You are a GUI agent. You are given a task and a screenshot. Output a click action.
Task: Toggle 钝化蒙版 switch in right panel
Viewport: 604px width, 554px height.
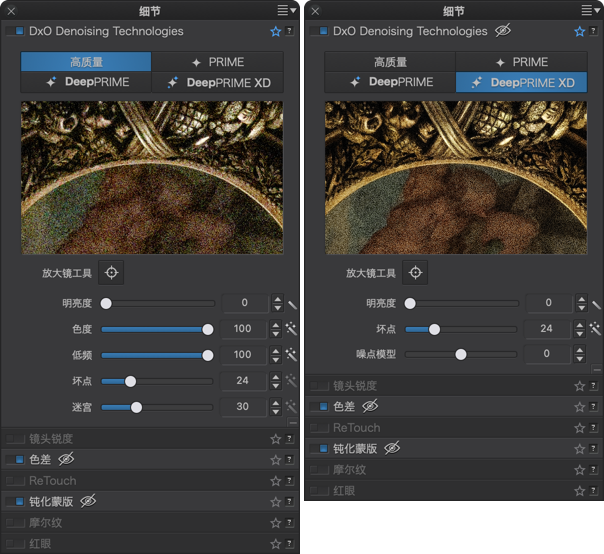(319, 448)
